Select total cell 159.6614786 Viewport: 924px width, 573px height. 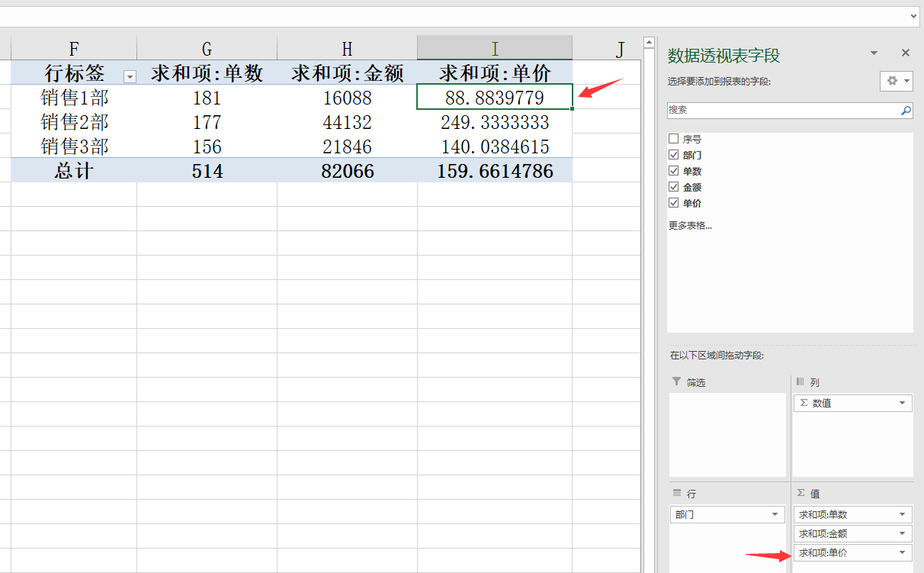495,170
